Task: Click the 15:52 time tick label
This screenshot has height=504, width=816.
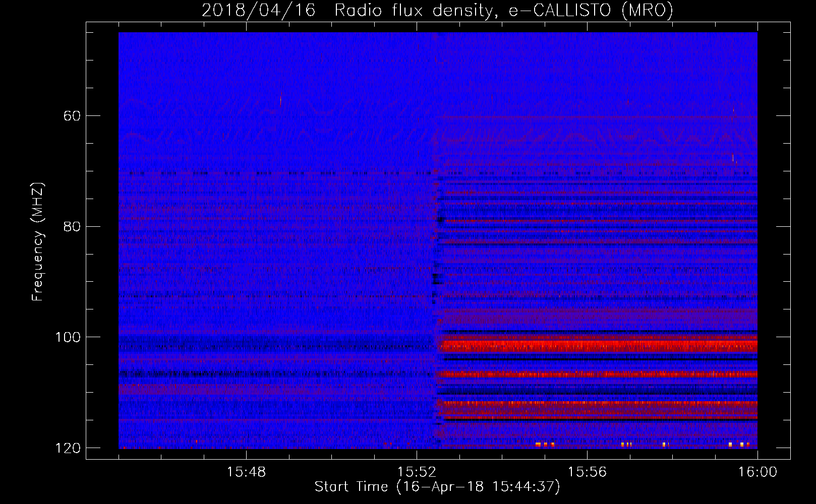Action: 417,472
